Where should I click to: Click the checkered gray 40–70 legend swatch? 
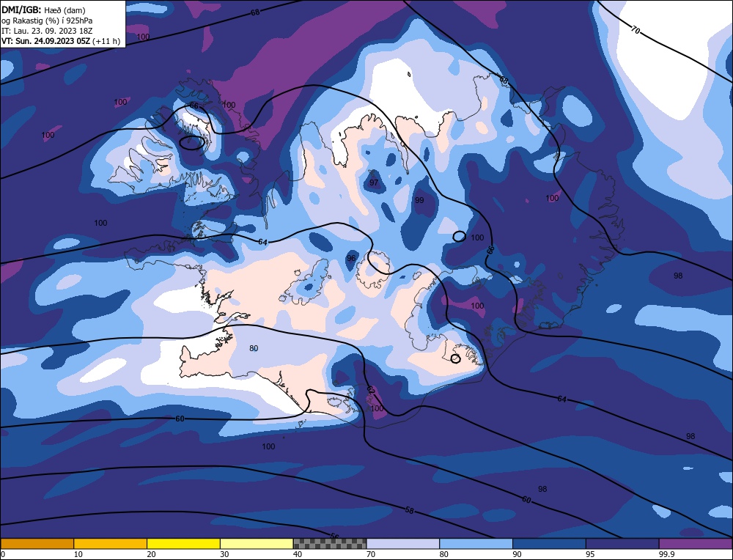tap(330, 543)
